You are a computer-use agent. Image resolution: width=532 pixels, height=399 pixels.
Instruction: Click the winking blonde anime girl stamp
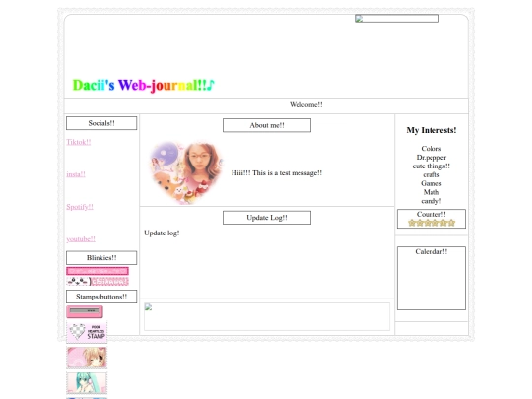(x=87, y=358)
